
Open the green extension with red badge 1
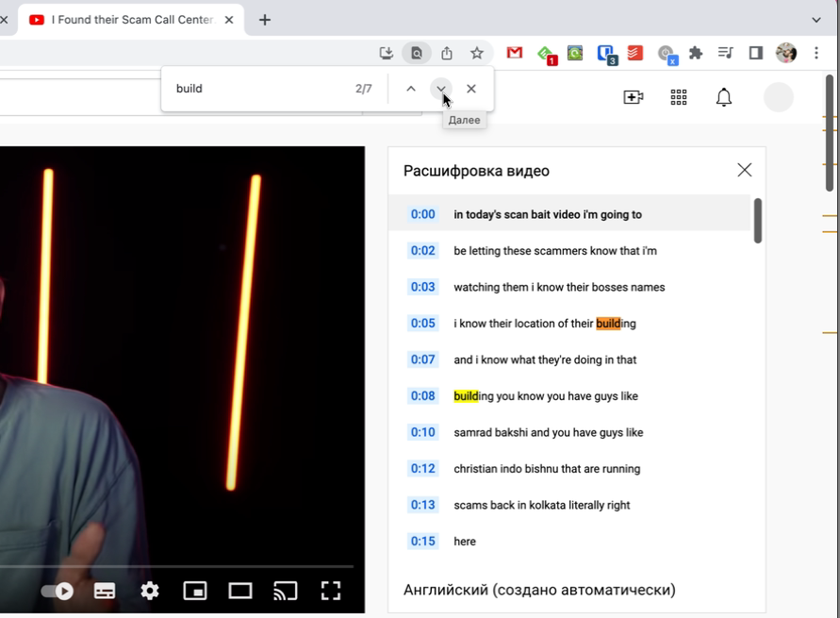[x=546, y=54]
